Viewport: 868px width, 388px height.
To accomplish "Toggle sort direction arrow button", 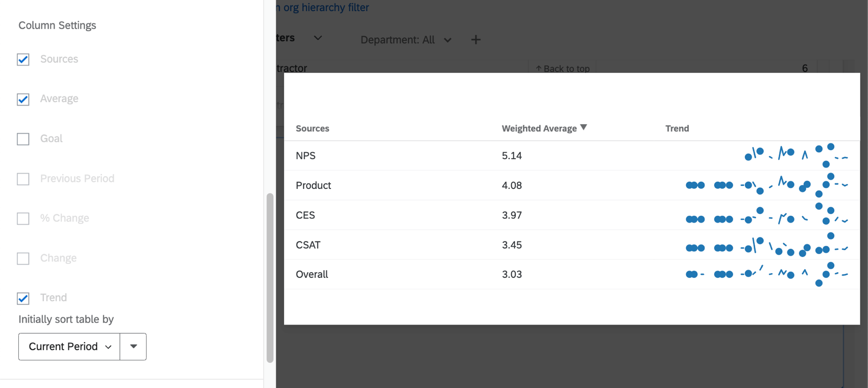I will 133,347.
